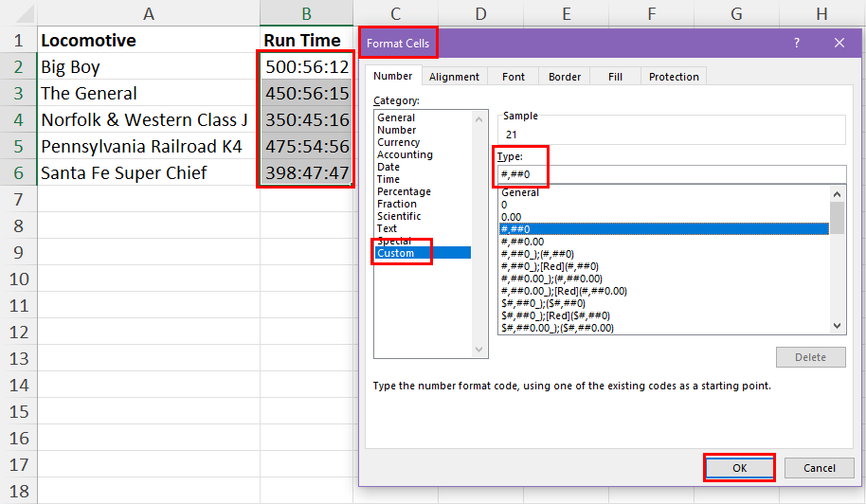Click the 450:56:15 run time cell
The image size is (866, 504).
tap(307, 93)
